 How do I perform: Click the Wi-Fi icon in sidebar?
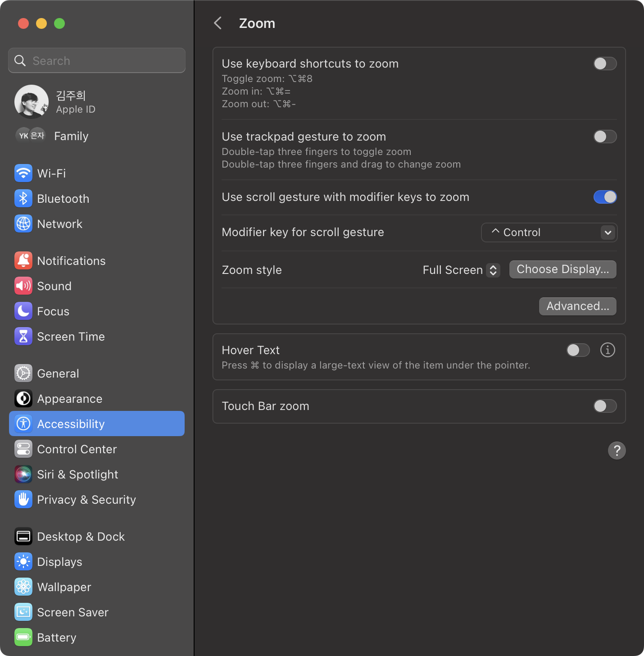tap(23, 173)
